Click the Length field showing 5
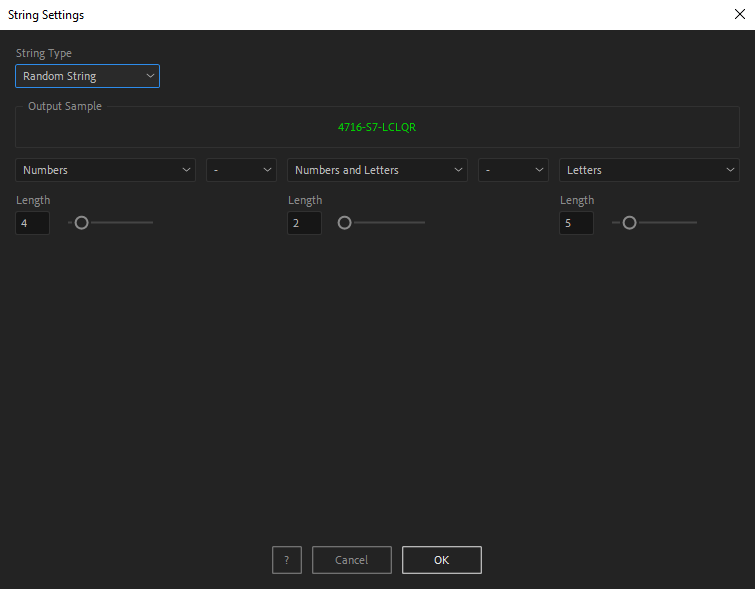Screen dimensions: 755x589 pyautogui.click(x=576, y=223)
